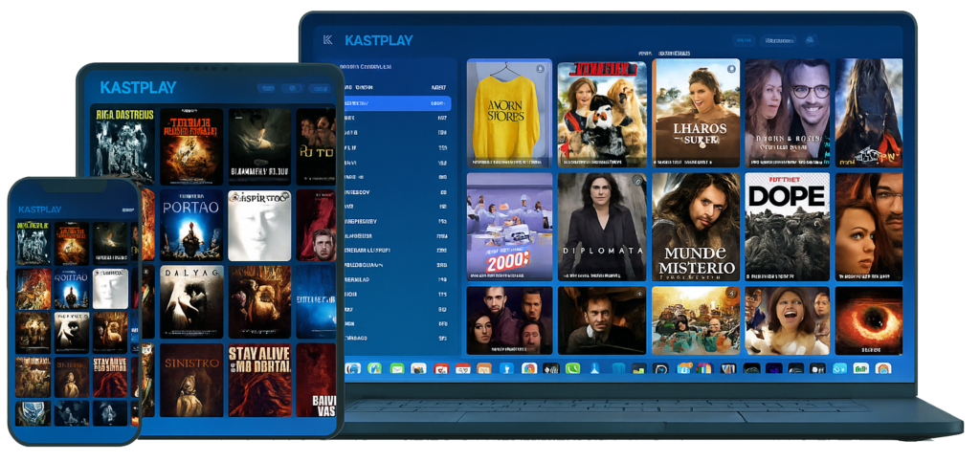Viewport: 980px width, 462px height.
Task: Open the DOPE movie poster
Action: click(x=787, y=226)
